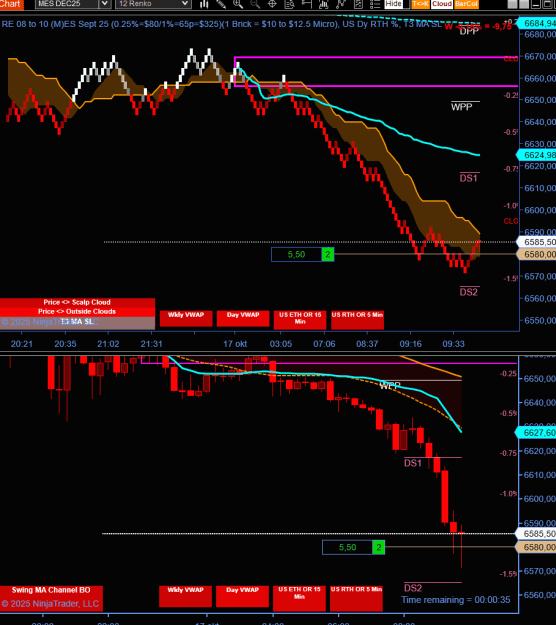Click the cyan 6684,94 price marker
This screenshot has width=556, height=625.
[x=537, y=24]
